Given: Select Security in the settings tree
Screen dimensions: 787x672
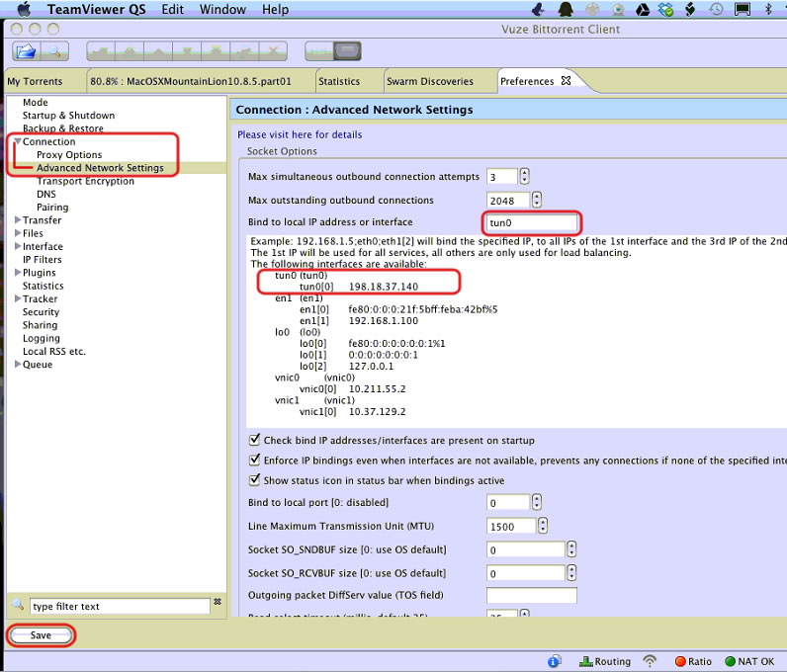Looking at the screenshot, I should click(41, 311).
